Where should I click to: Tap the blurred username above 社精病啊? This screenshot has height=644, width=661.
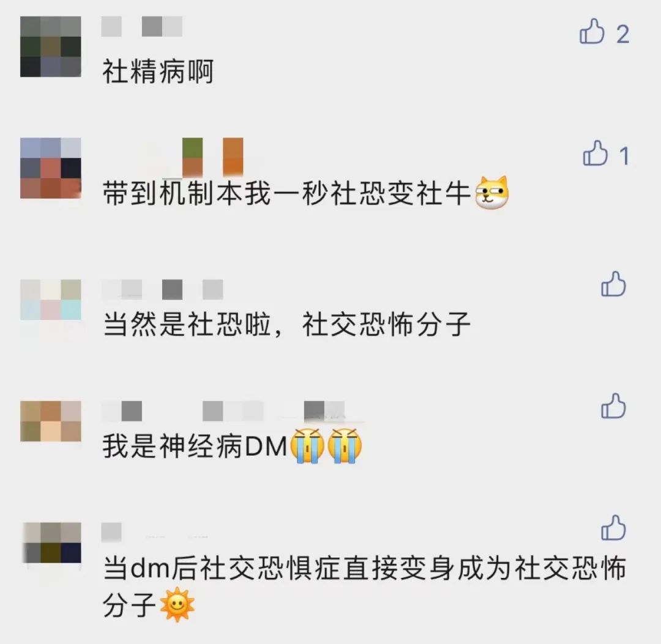point(142,26)
